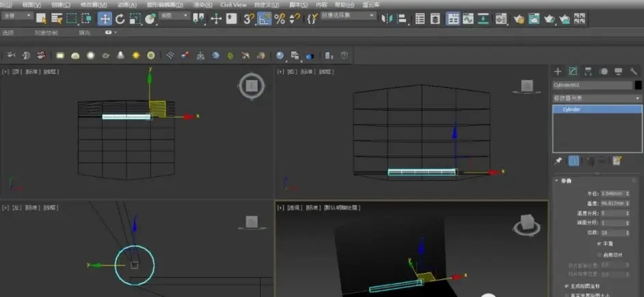Open the 全部 selection filter dropdown
This screenshot has width=644, height=297.
coord(17,16)
